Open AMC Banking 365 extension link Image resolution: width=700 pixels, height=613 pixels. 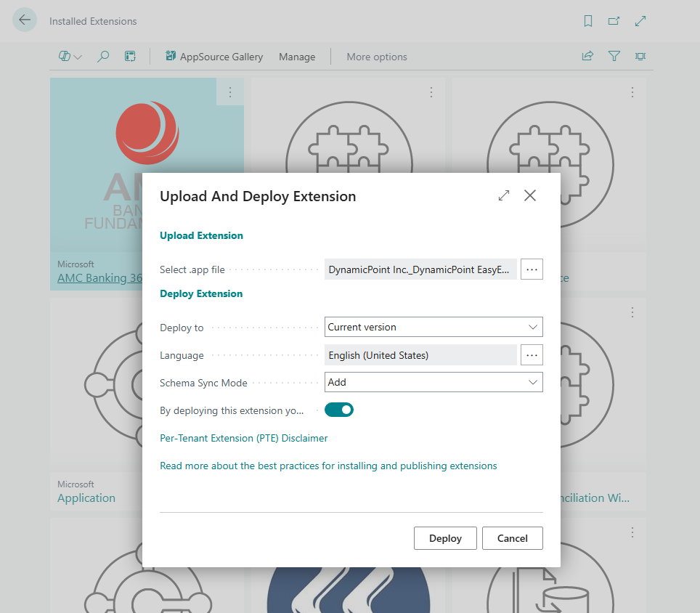tap(99, 277)
